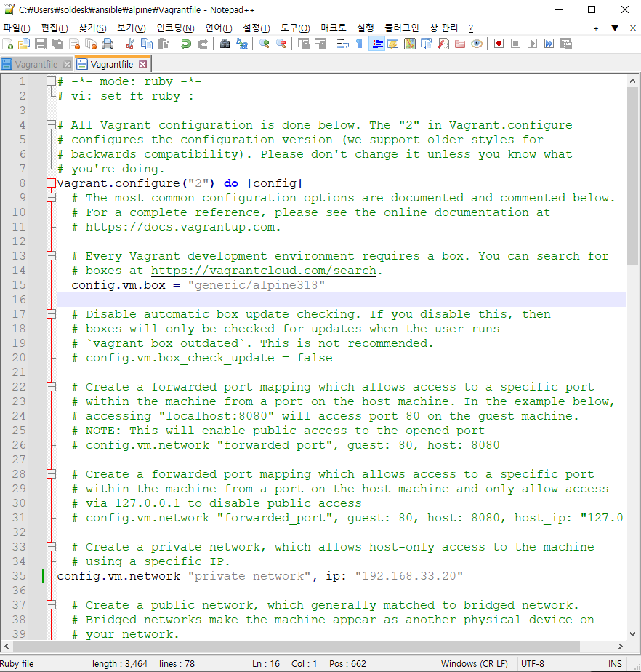Screen dimensions: 641x672
Task: Collapse the fold marker at line 17
Action: click(51, 314)
